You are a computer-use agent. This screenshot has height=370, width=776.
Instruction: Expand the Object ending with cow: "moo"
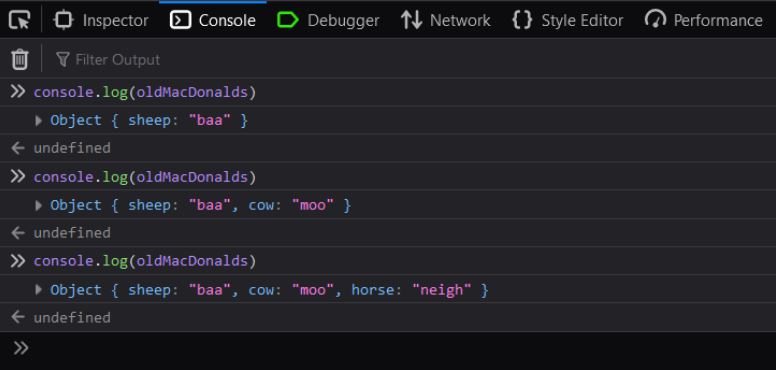pos(39,205)
